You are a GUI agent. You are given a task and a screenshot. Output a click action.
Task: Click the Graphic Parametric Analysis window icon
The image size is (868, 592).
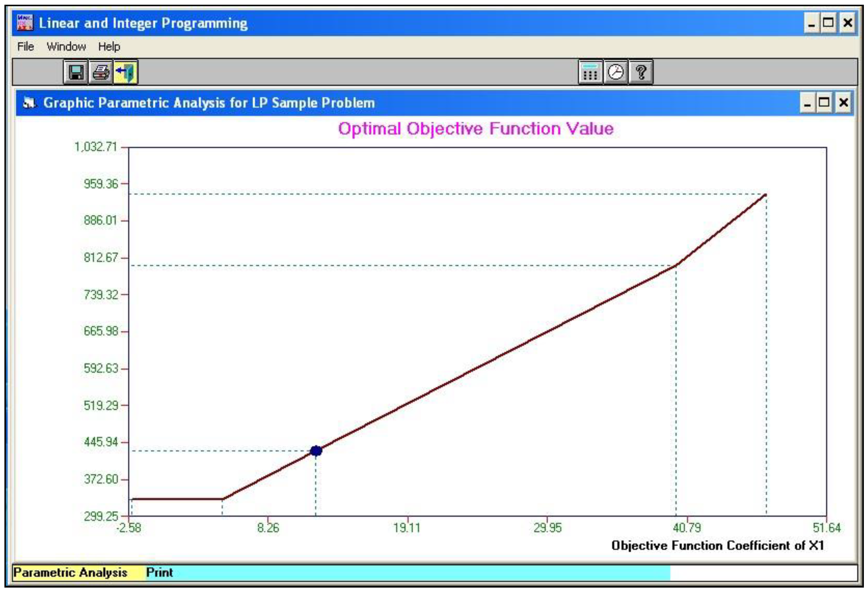[29, 103]
